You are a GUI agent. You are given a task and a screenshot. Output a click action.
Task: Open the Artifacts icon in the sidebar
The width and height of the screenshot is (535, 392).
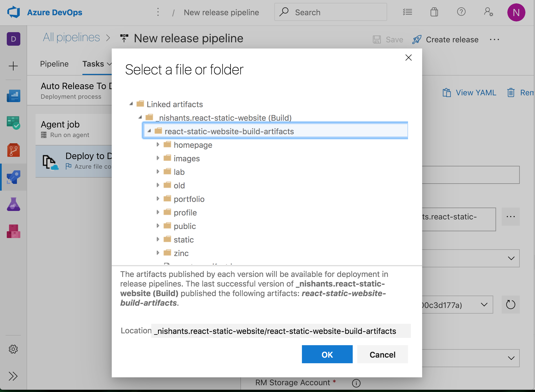click(x=14, y=231)
